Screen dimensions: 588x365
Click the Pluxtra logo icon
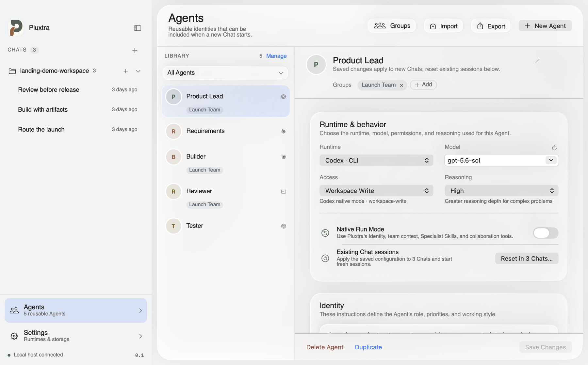(16, 27)
